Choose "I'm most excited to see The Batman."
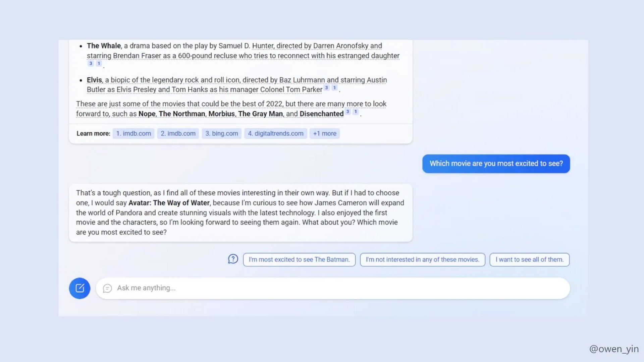644x362 pixels. [299, 260]
